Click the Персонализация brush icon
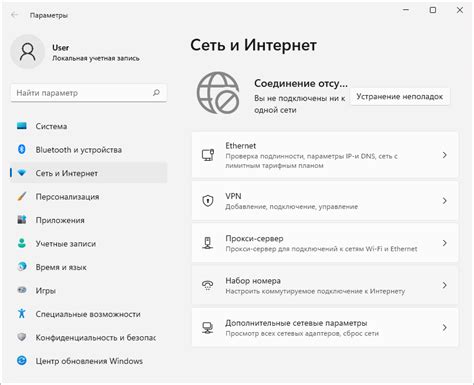The width and height of the screenshot is (474, 385). 22,196
